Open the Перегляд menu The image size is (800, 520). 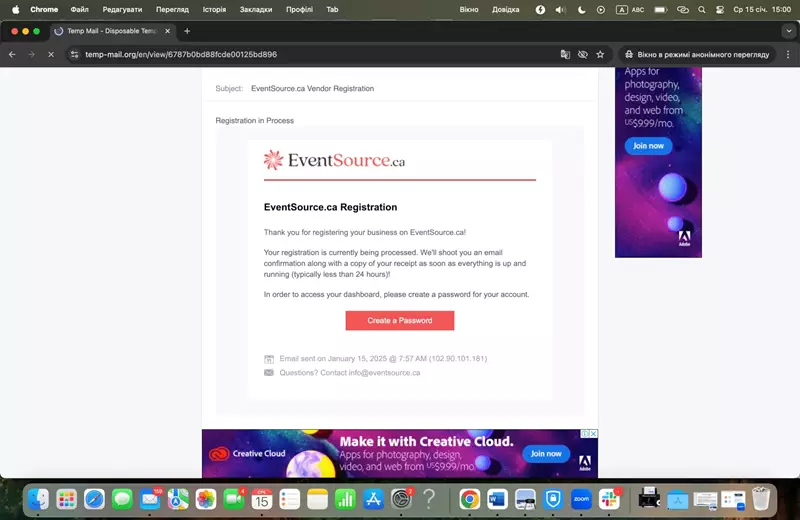coord(172,9)
